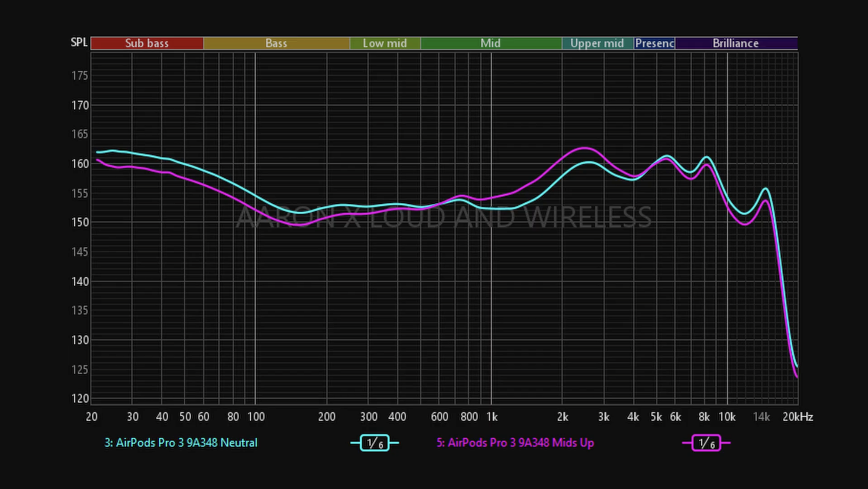Click the Mid frequency band label

click(491, 43)
